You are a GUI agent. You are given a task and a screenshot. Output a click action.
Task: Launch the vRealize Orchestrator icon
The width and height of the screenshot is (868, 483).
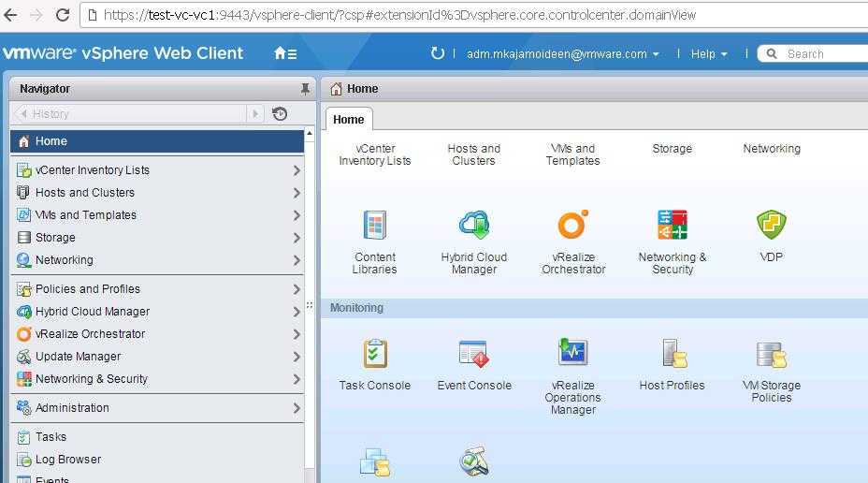coord(572,226)
